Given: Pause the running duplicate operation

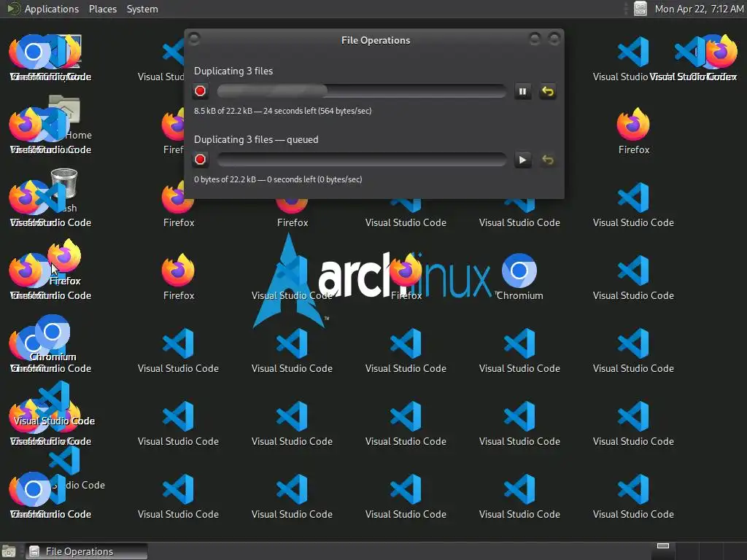Looking at the screenshot, I should [x=522, y=91].
